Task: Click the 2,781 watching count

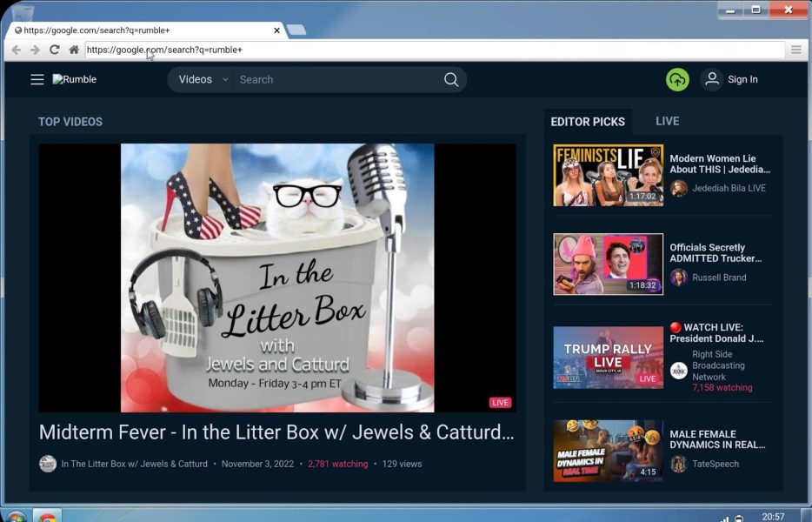Action: [337, 464]
